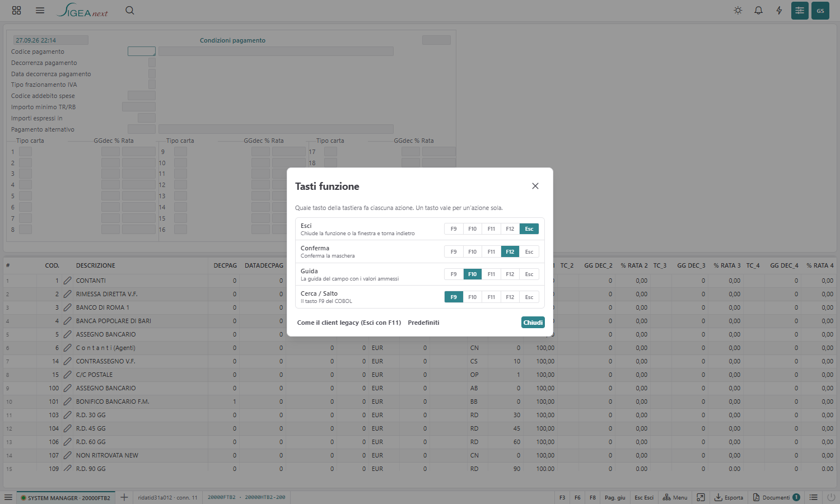Open the apps grid icon

pyautogui.click(x=16, y=10)
